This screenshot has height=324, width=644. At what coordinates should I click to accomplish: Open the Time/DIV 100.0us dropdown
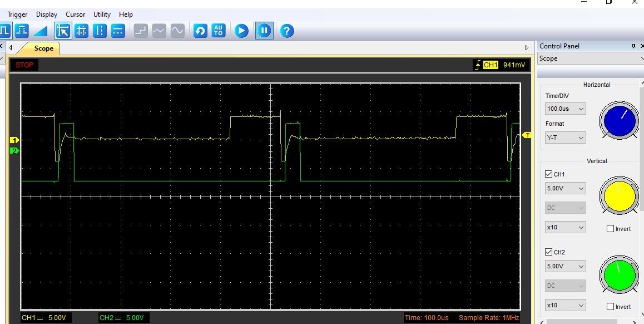(565, 109)
